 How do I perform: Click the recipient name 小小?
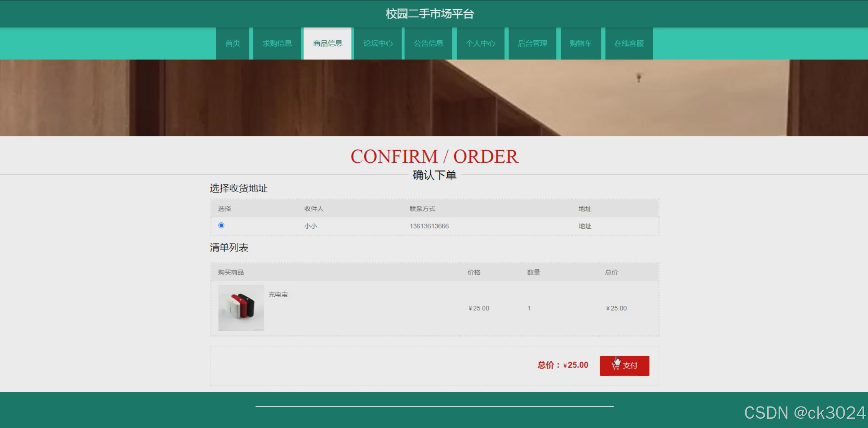pos(310,226)
